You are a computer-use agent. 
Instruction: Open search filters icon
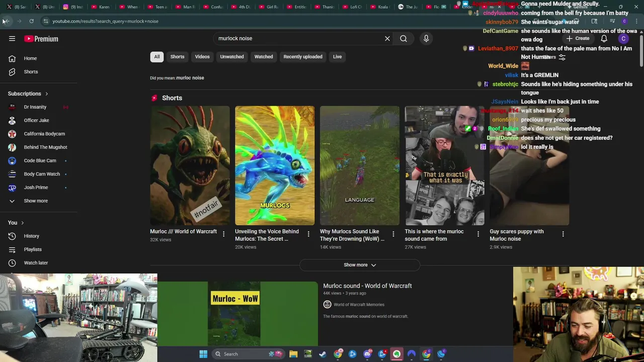tap(562, 57)
